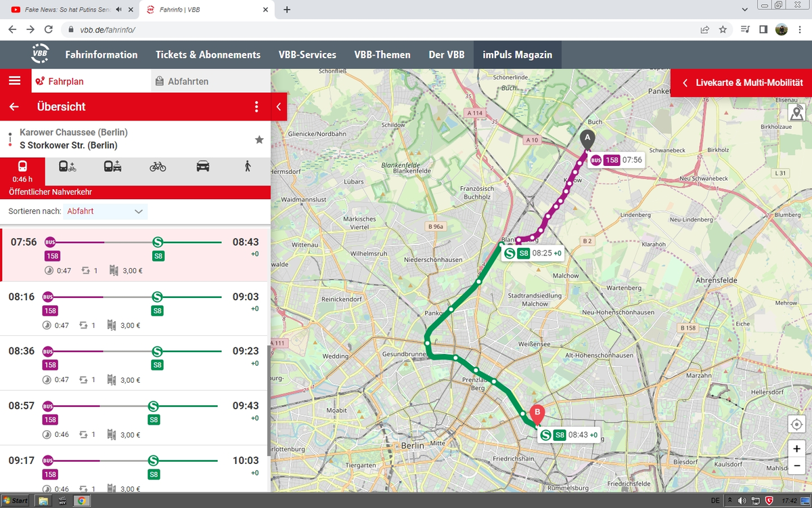The width and height of the screenshot is (812, 508).
Task: Go forward in the browser
Action: click(x=30, y=29)
